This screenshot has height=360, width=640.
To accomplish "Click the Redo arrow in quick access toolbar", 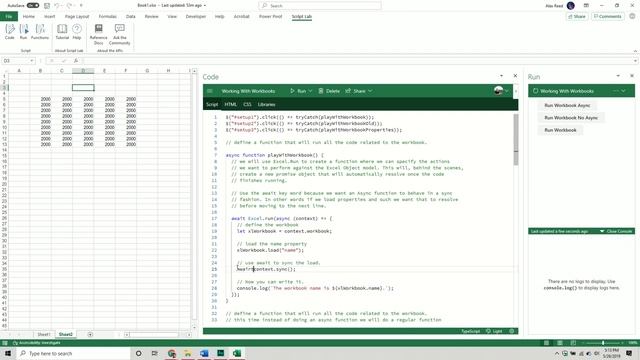I will click(x=69, y=6).
